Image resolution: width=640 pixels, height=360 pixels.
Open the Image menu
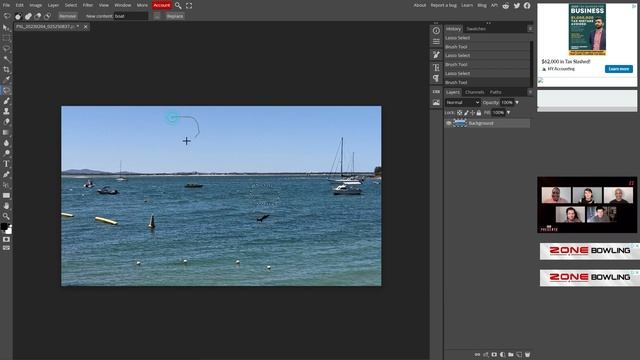[x=36, y=5]
